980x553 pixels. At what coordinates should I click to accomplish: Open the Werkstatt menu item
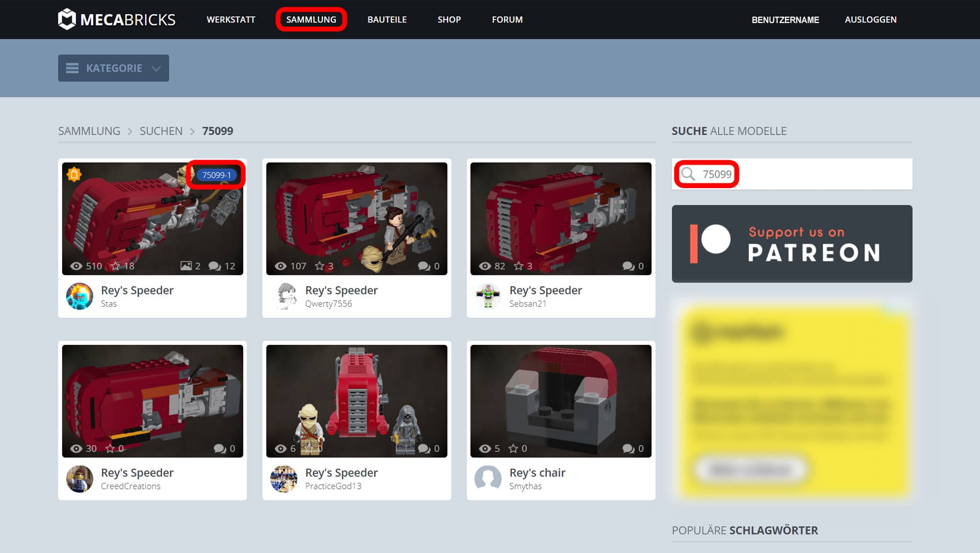tap(231, 20)
